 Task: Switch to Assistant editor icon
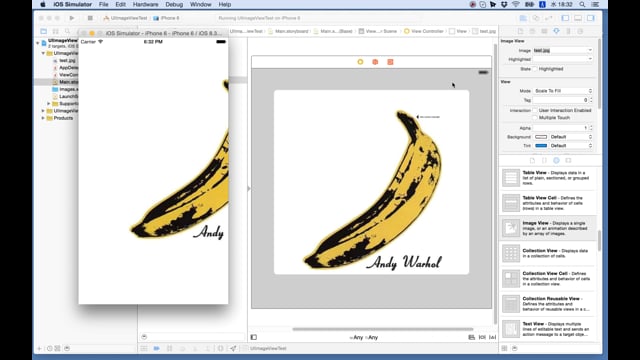pyautogui.click(x=536, y=18)
